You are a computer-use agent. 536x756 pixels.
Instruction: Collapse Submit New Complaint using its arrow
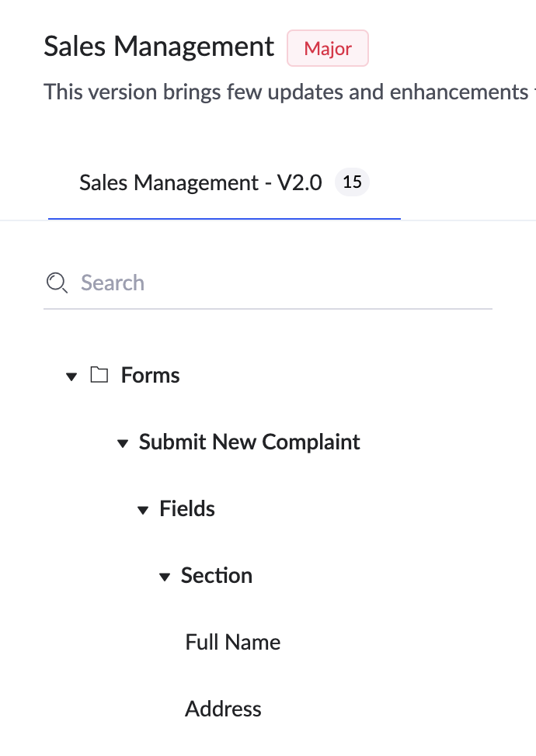click(122, 443)
